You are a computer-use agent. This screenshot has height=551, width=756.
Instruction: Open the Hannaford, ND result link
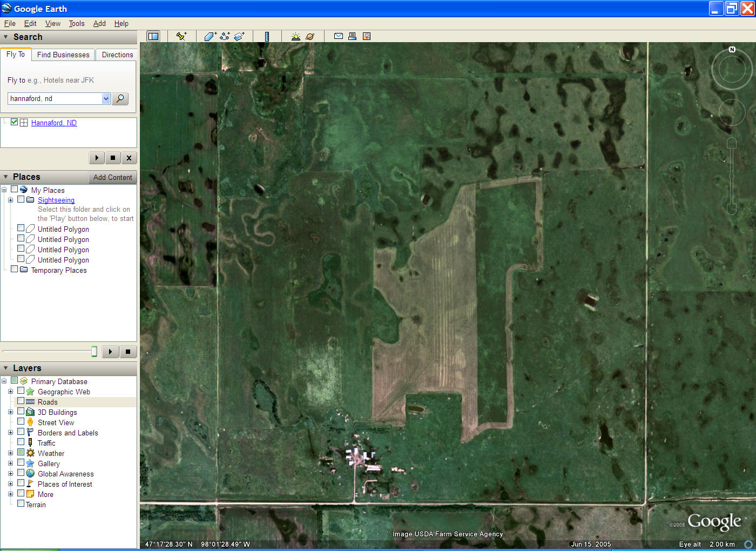pyautogui.click(x=54, y=123)
